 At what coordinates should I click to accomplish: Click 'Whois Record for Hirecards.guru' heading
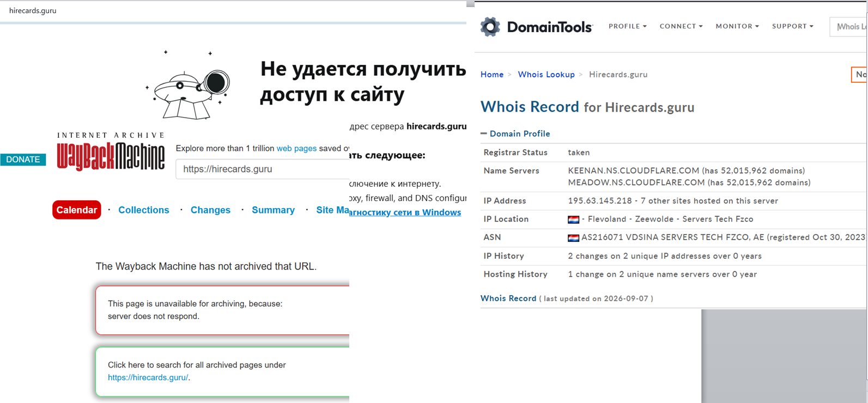(587, 107)
